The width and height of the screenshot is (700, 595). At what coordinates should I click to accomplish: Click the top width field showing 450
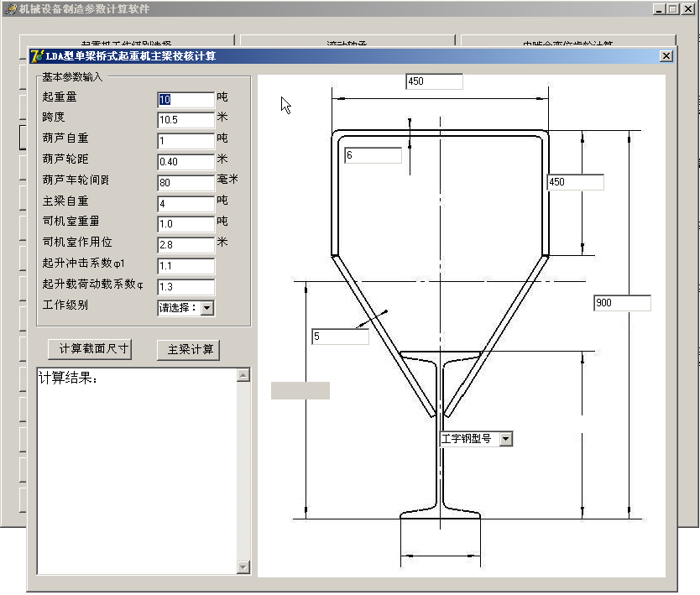[435, 81]
